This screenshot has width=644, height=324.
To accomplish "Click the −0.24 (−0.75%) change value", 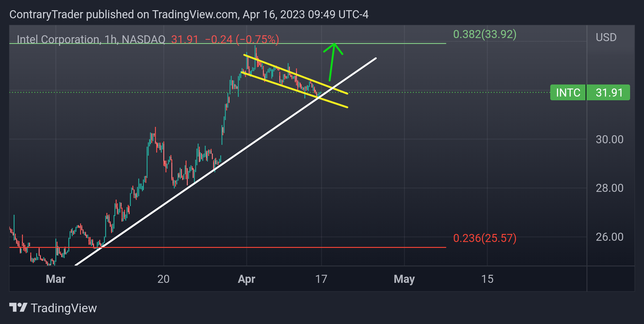I will (x=242, y=39).
